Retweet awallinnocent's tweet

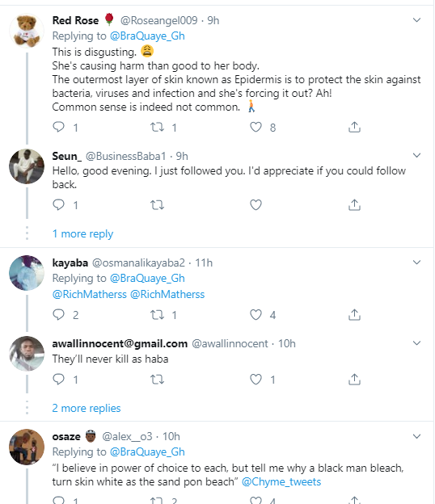158,380
